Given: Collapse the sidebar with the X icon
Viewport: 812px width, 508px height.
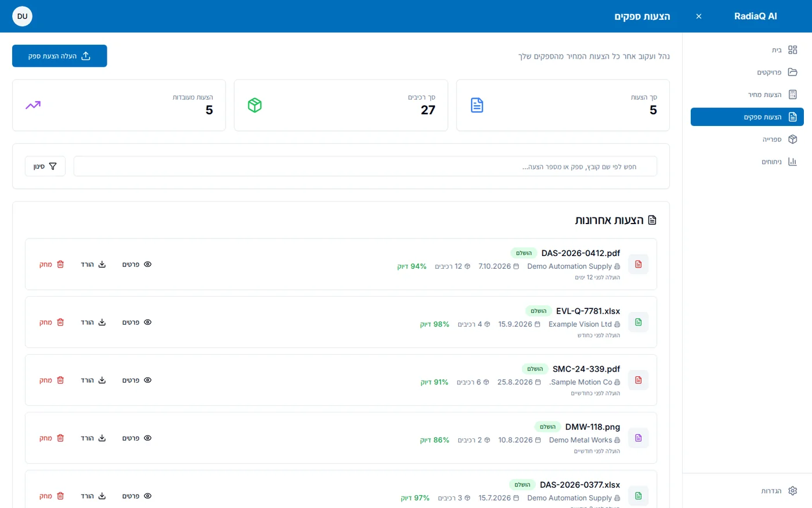Looking at the screenshot, I should coord(699,16).
